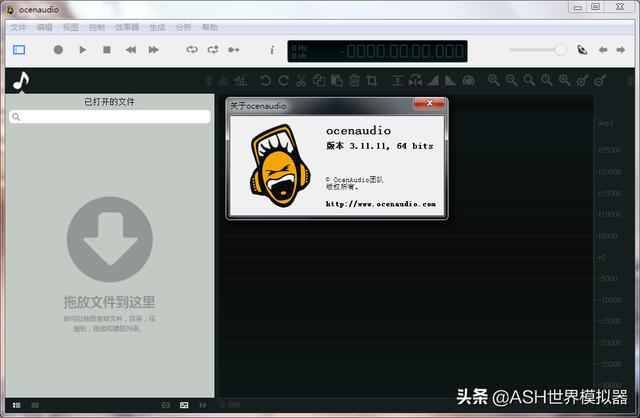Viewport: 640px width, 418px height.
Task: Click the Undo arrow icon
Action: (266, 80)
